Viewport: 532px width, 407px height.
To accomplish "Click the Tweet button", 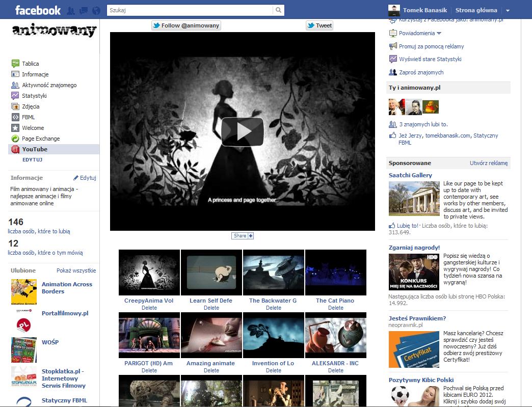I will (x=320, y=25).
